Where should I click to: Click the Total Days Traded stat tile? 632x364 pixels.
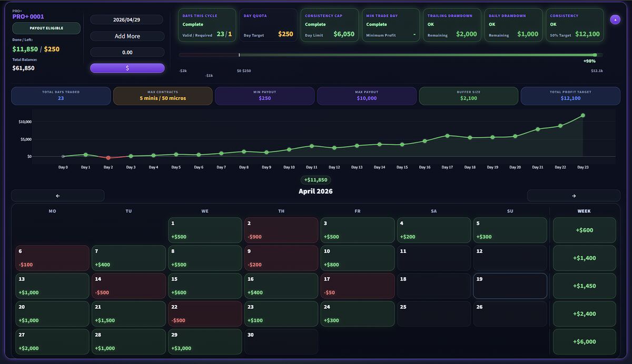[x=61, y=96]
